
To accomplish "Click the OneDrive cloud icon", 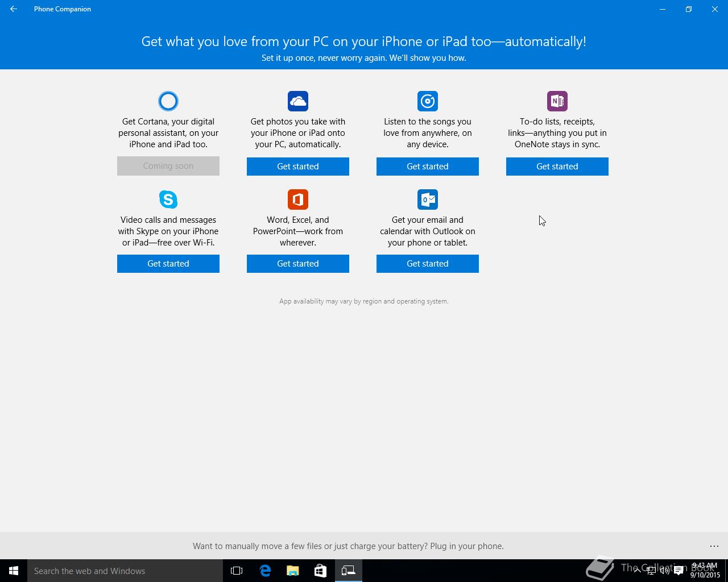I will point(298,101).
